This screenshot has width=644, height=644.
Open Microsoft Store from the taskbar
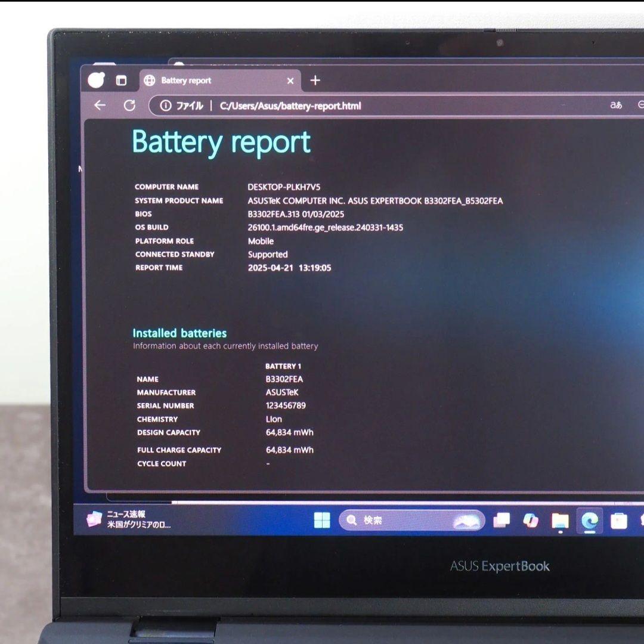(x=618, y=521)
